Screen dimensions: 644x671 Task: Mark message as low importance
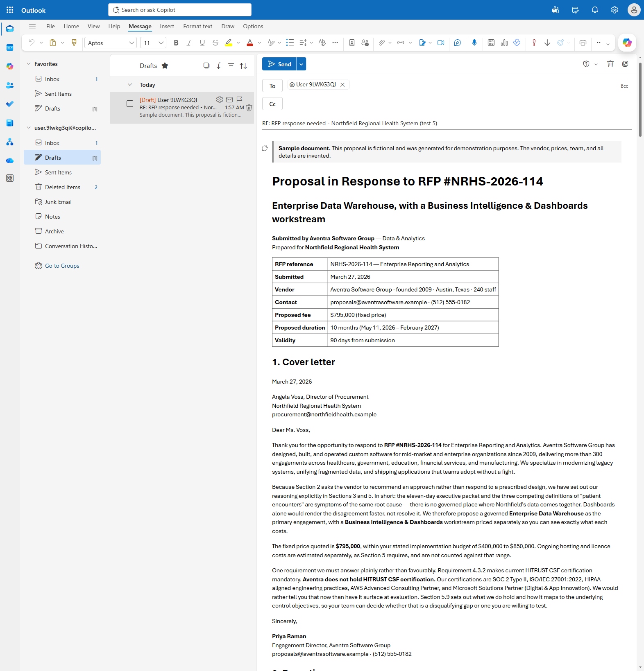pyautogui.click(x=547, y=43)
